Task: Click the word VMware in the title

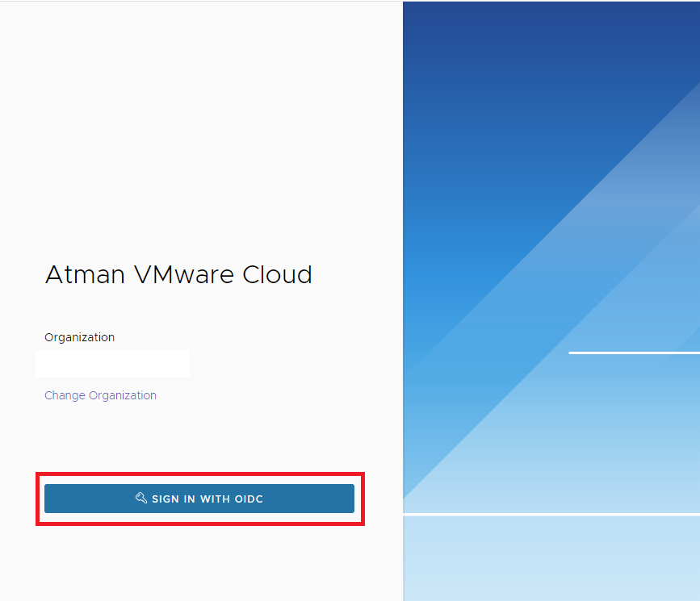Action: tap(172, 274)
